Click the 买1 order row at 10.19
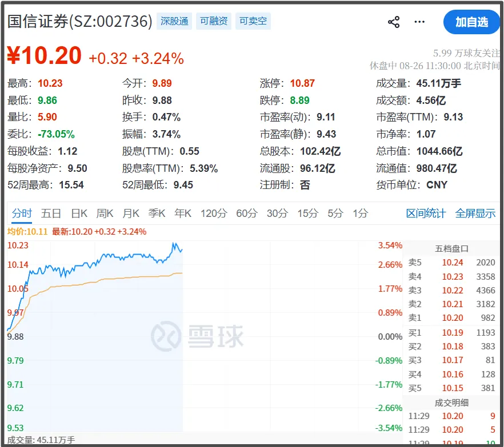504x447 pixels. click(x=451, y=333)
